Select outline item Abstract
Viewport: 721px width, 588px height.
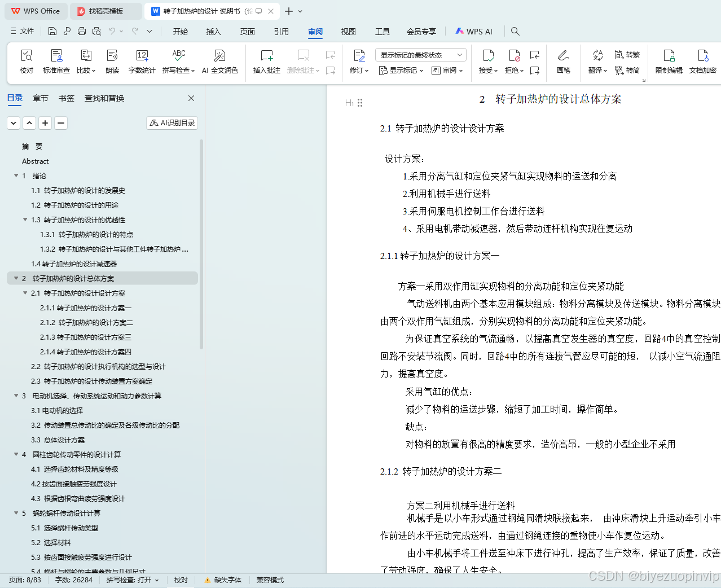36,161
